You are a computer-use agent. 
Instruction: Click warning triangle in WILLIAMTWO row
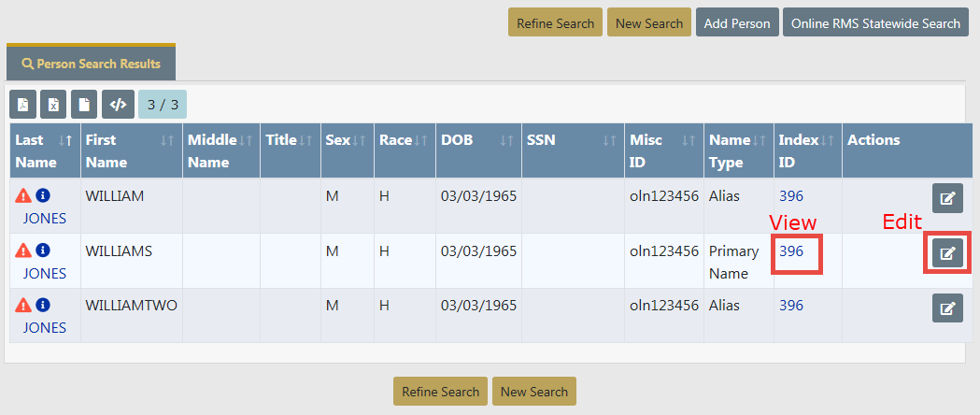pos(24,305)
